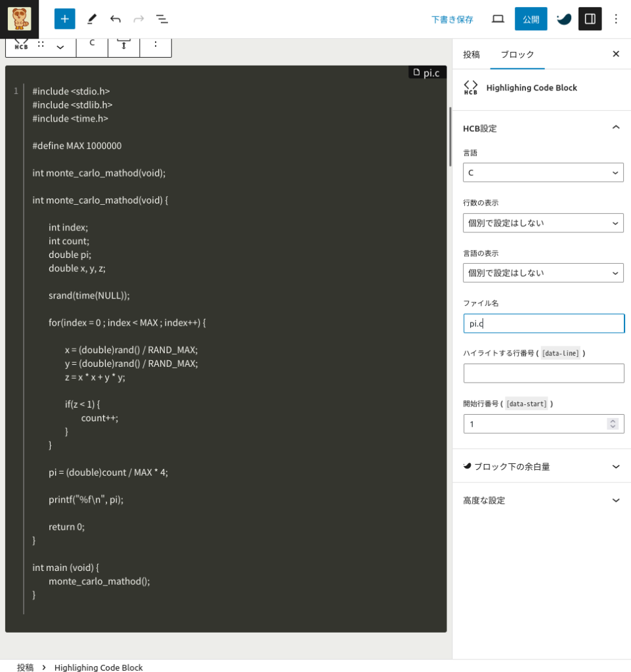Image resolution: width=631 pixels, height=672 pixels.
Task: Open the SWELL theme settings icon
Action: [564, 19]
